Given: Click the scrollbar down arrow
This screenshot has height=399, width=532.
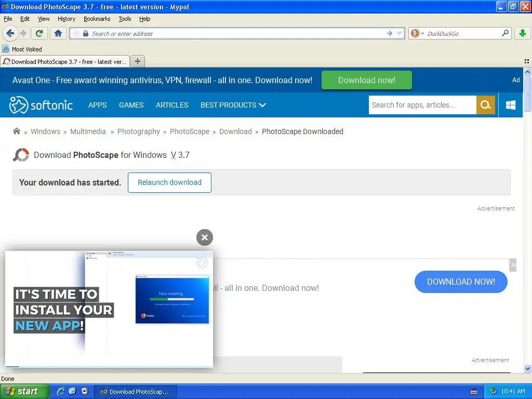Looking at the screenshot, I should click(527, 369).
